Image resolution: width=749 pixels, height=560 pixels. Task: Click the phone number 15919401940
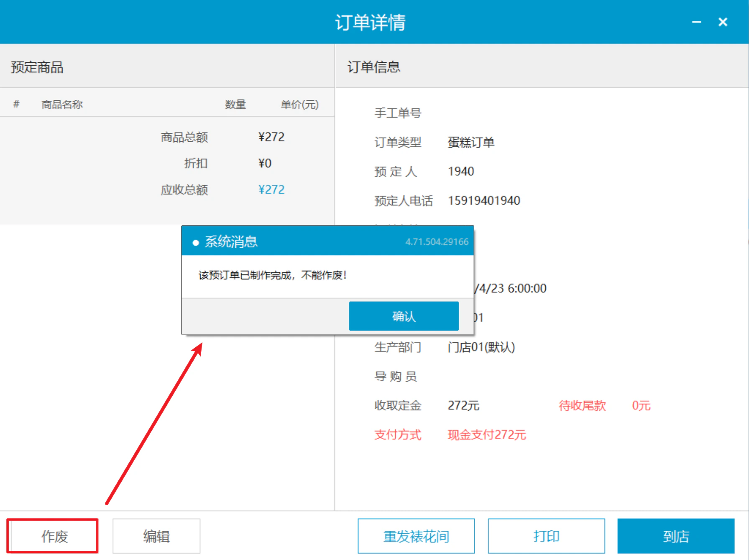point(484,201)
